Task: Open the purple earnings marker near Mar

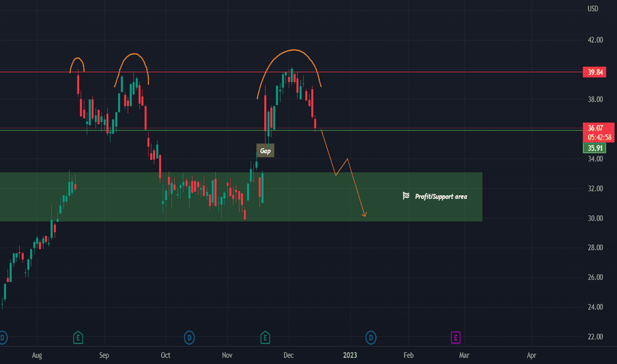Action: [455, 338]
